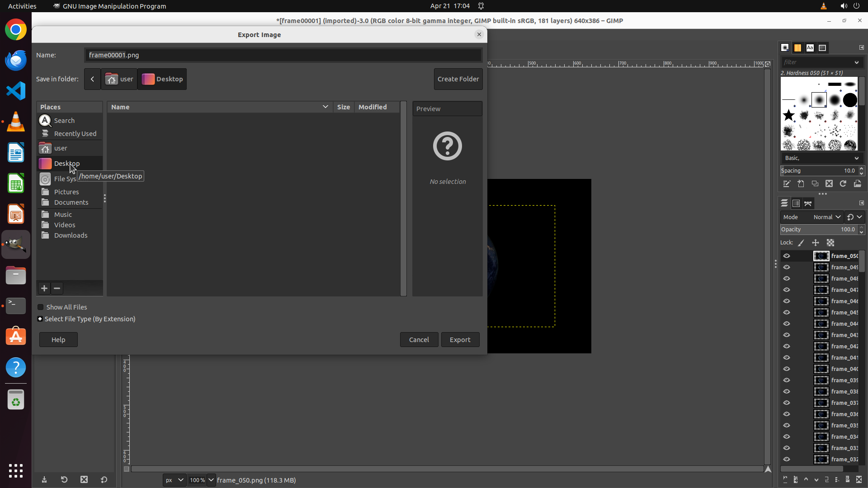The image size is (868, 488).
Task: Switch to the Fonts tab
Action: pyautogui.click(x=810, y=48)
